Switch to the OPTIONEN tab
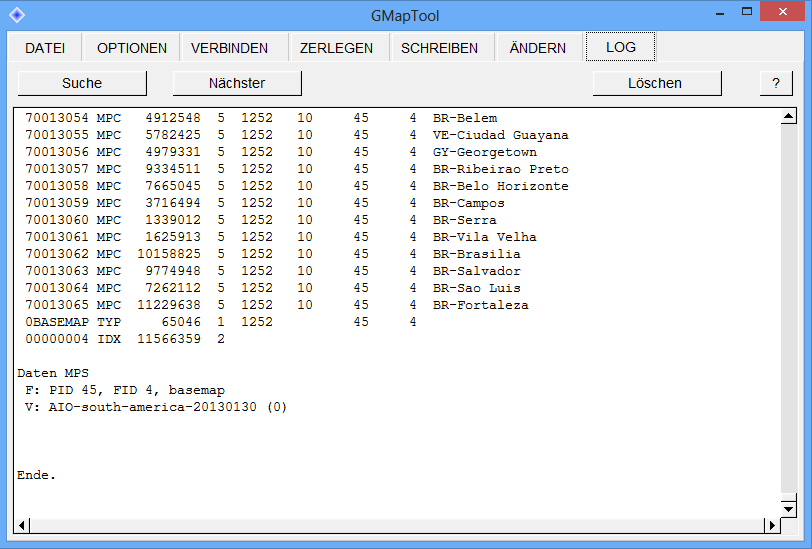812x549 pixels. tap(132, 48)
